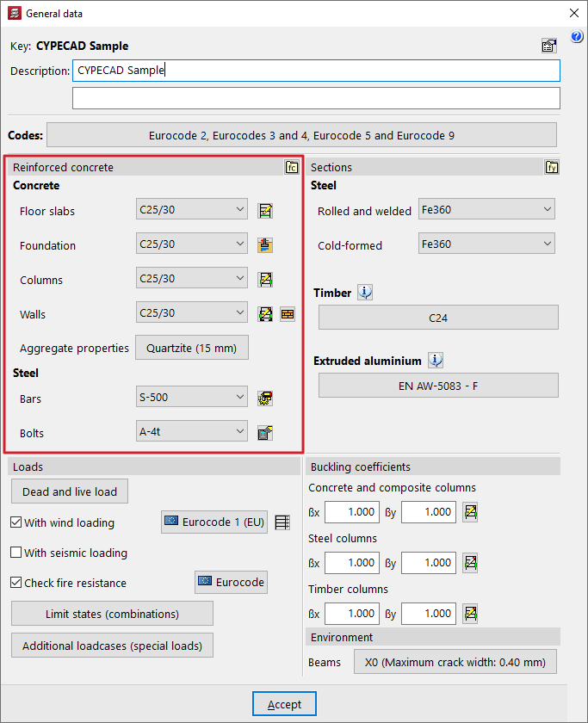Click concrete columns βy value field
Image resolution: width=588 pixels, height=723 pixels.
click(x=429, y=512)
